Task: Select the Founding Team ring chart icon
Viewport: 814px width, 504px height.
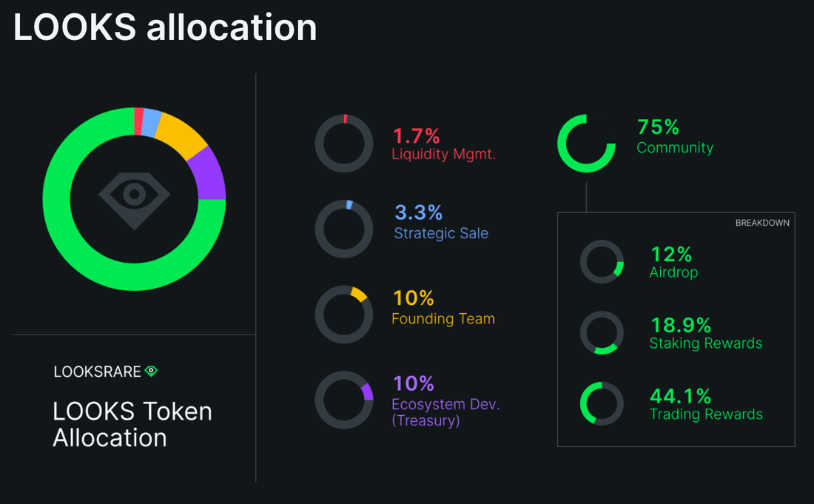Action: (343, 315)
